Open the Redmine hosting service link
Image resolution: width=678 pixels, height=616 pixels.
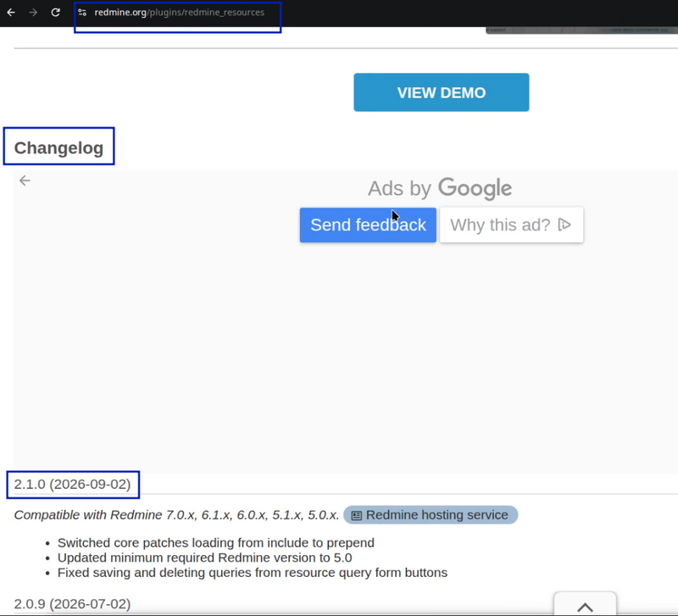pyautogui.click(x=431, y=515)
